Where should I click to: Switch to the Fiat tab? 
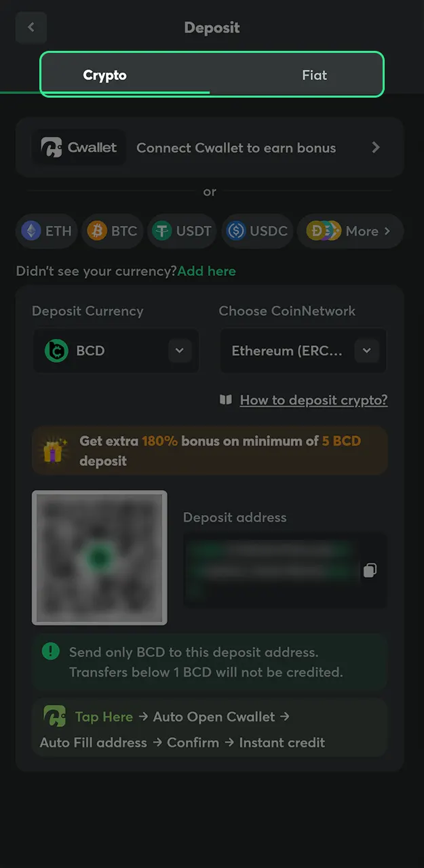pyautogui.click(x=314, y=75)
